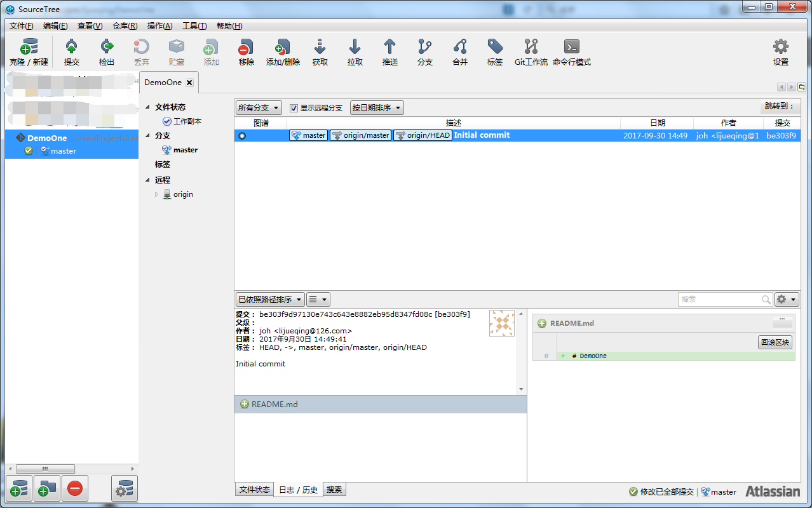Viewport: 812px width, 508px height.
Task: Click the red remove bookmark icon
Action: tap(75, 488)
